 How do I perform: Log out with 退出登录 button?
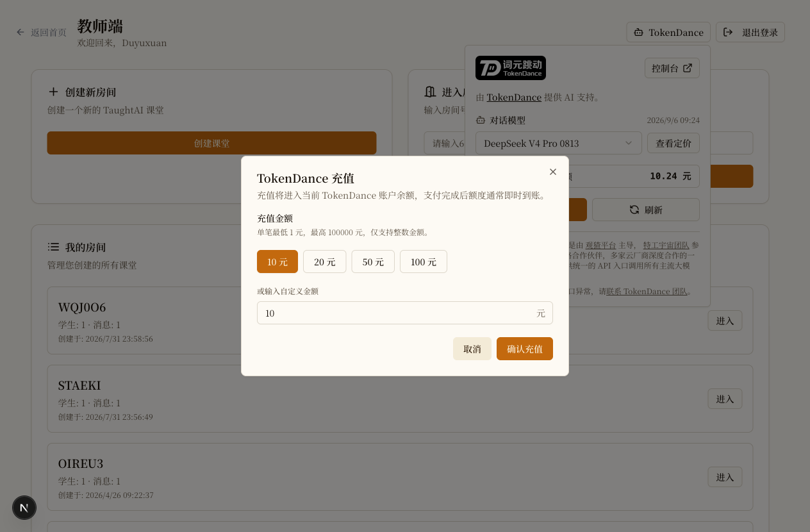coord(750,32)
